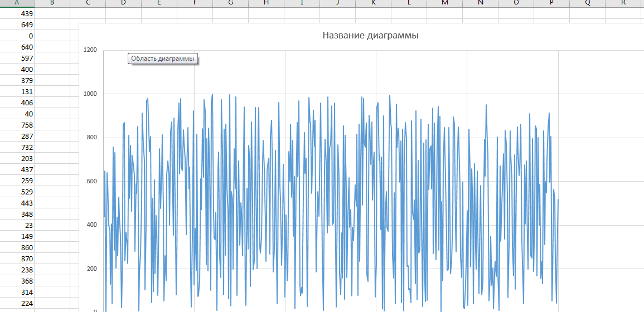Image resolution: width=644 pixels, height=312 pixels.
Task: Select the 200 axis label on chart
Action: (x=92, y=269)
